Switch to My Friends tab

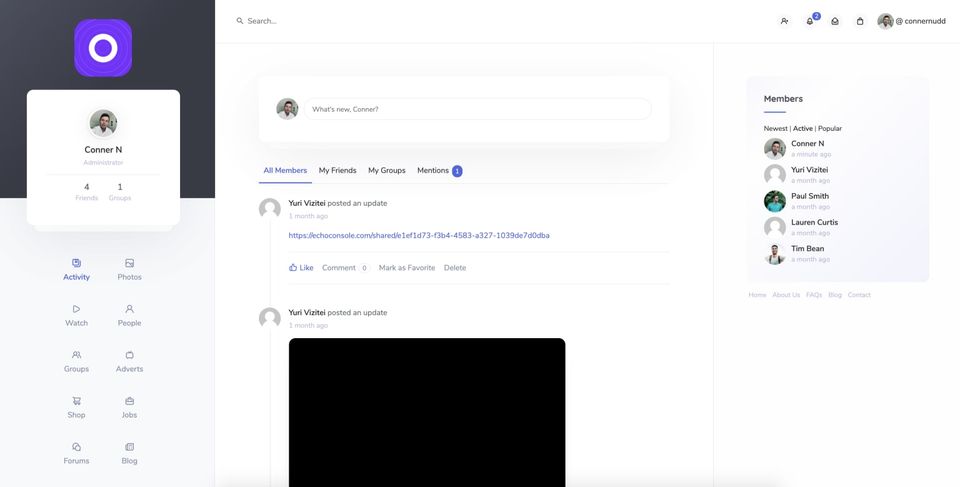coord(337,170)
